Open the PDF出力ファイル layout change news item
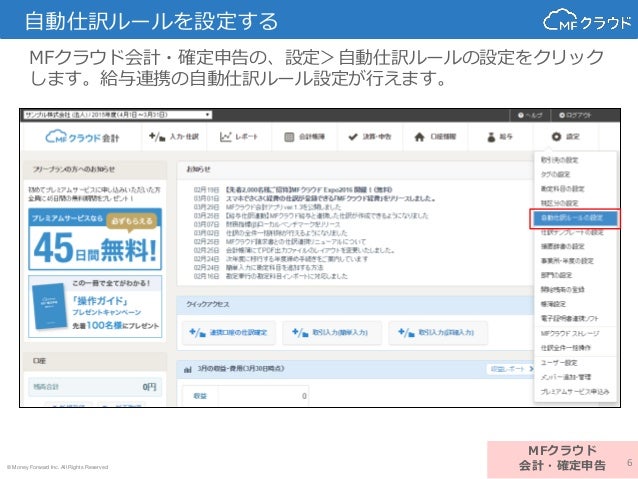 tap(310, 250)
